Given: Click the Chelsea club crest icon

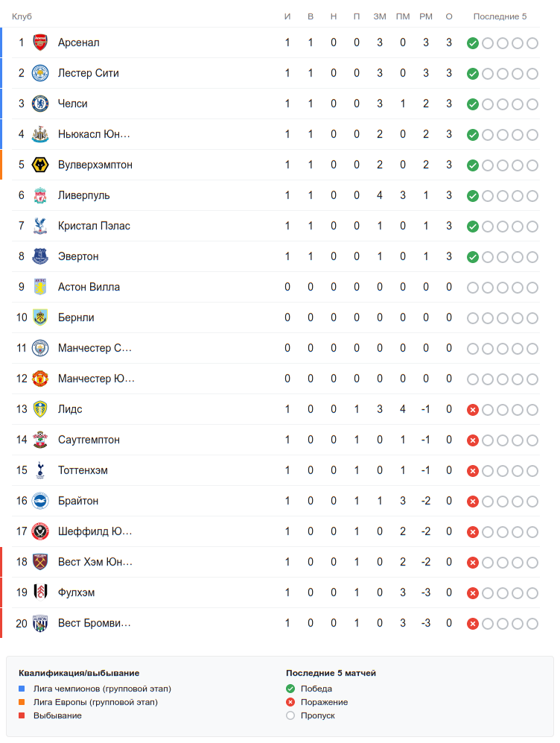Looking at the screenshot, I should point(40,104).
